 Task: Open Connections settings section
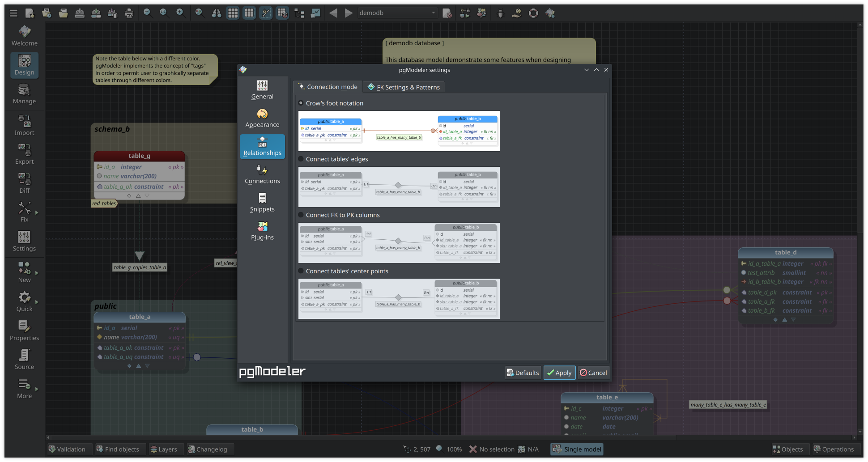coord(262,174)
